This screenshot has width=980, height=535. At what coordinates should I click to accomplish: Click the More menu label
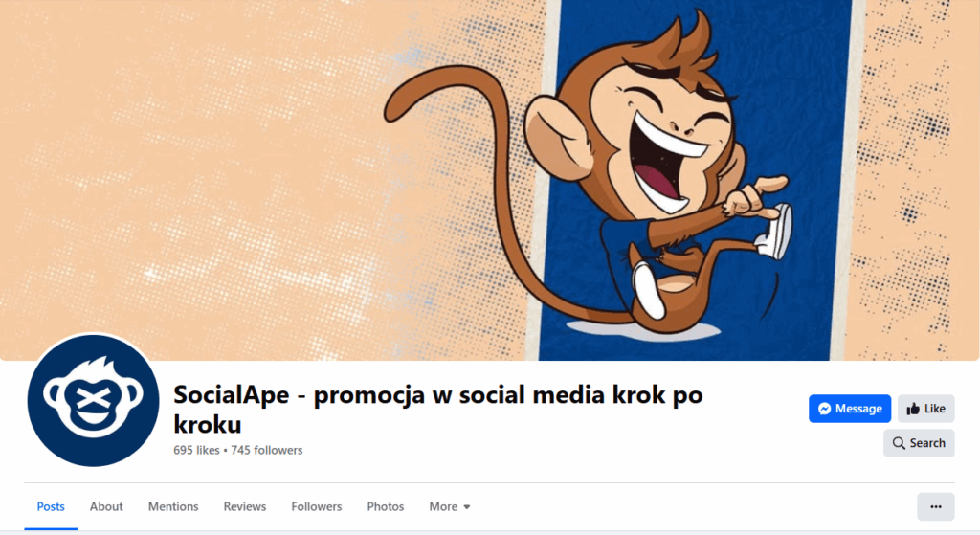tap(443, 507)
